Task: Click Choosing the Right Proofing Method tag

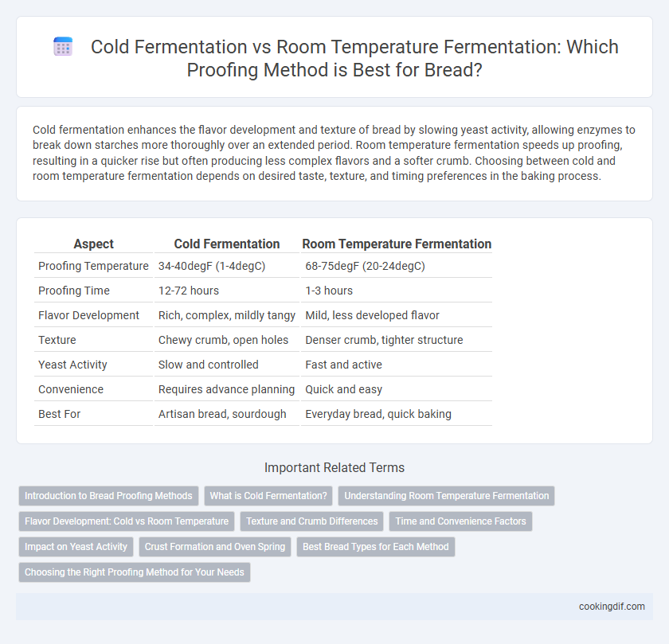Action: (135, 572)
